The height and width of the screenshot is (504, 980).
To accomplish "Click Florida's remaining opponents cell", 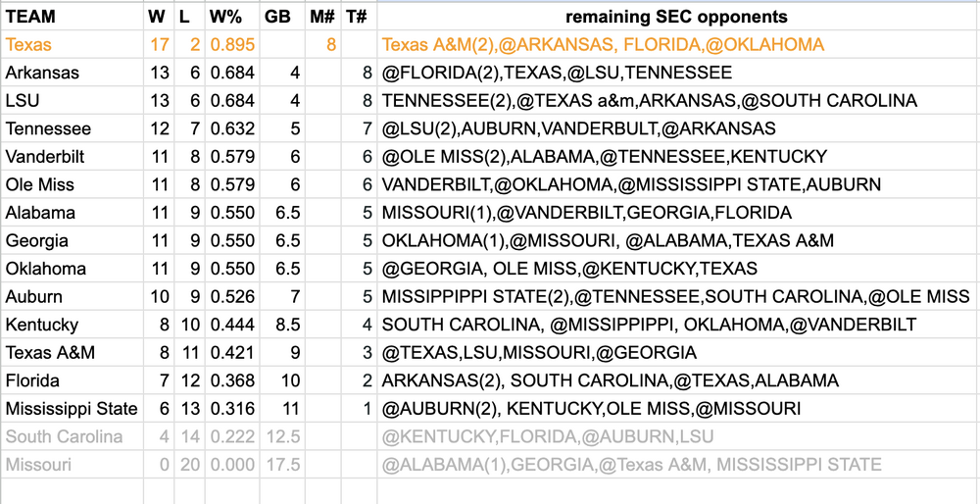I will click(x=610, y=380).
